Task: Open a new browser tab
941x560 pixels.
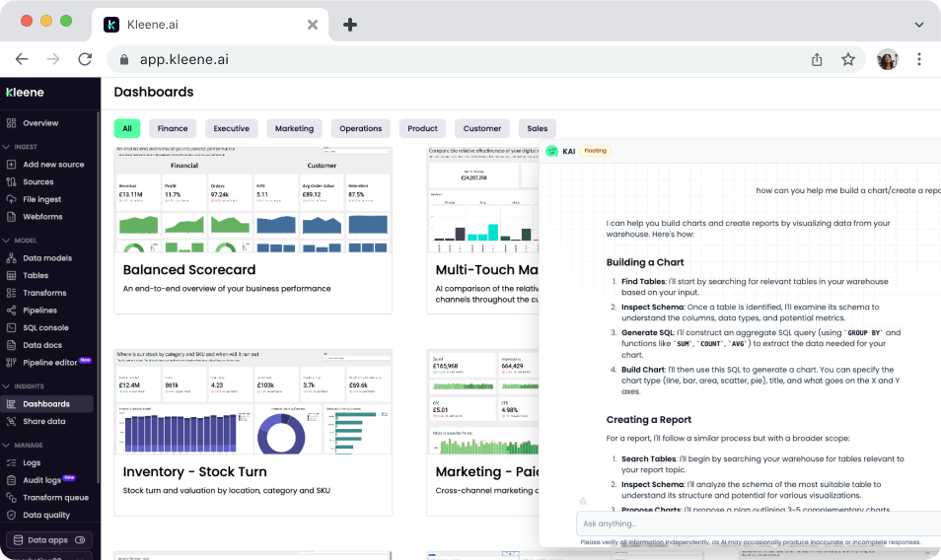Action: pyautogui.click(x=350, y=25)
